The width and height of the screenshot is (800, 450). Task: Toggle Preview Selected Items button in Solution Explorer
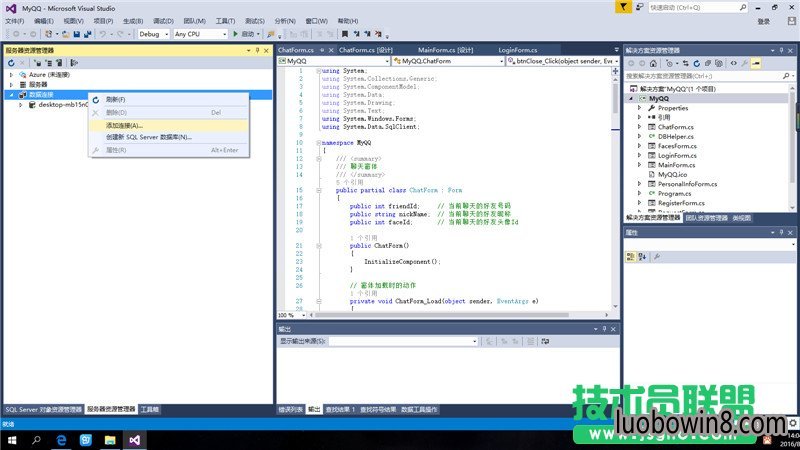[x=756, y=63]
